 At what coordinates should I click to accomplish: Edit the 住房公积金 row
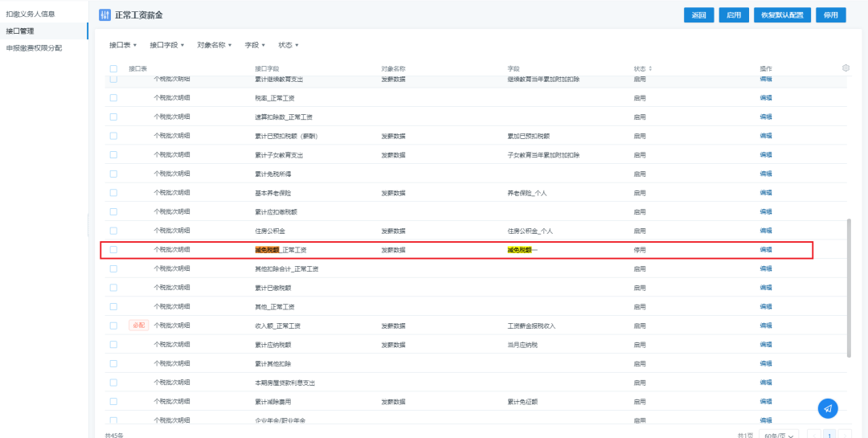(x=766, y=231)
